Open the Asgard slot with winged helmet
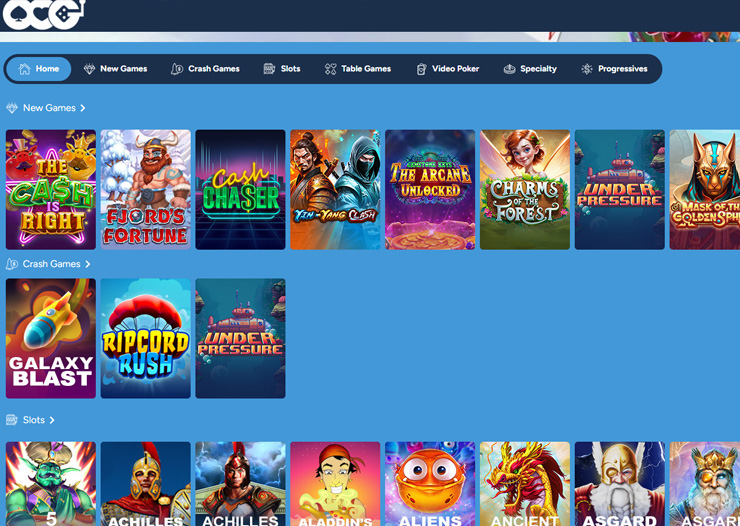The image size is (740, 526). (620, 484)
